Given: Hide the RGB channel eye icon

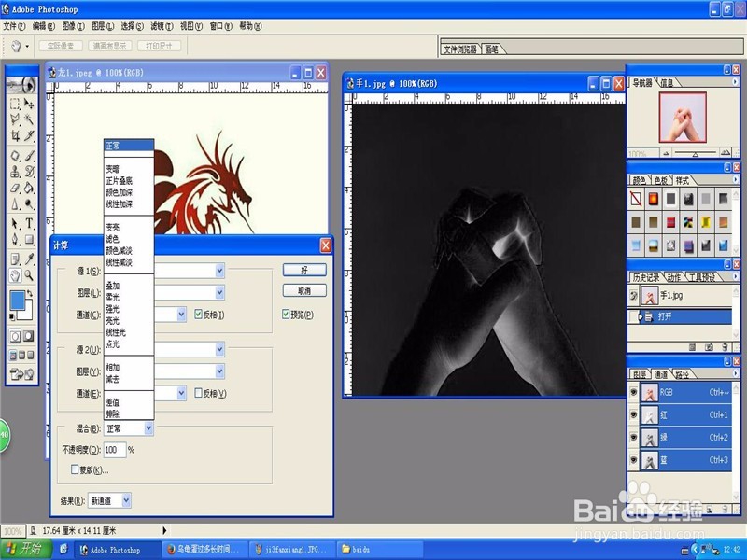Looking at the screenshot, I should [634, 392].
